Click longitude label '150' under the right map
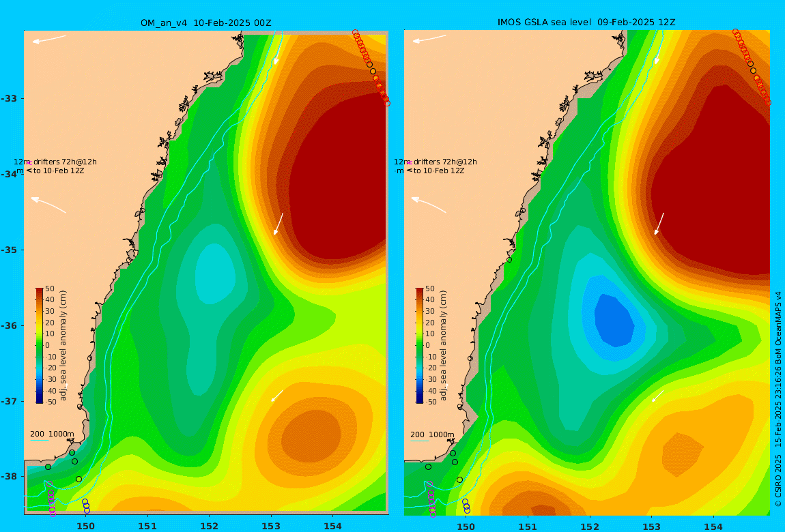 point(466,526)
